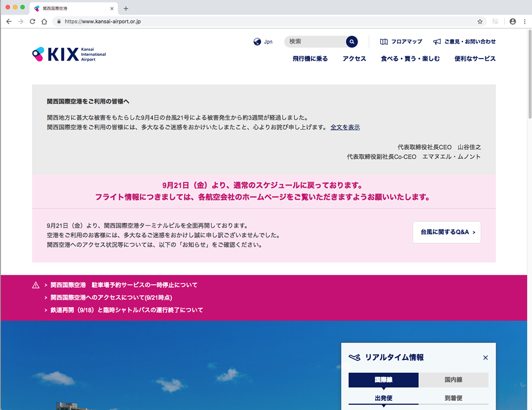Switch to the 到着便 tab
Image resolution: width=532 pixels, height=410 pixels.
(x=453, y=398)
